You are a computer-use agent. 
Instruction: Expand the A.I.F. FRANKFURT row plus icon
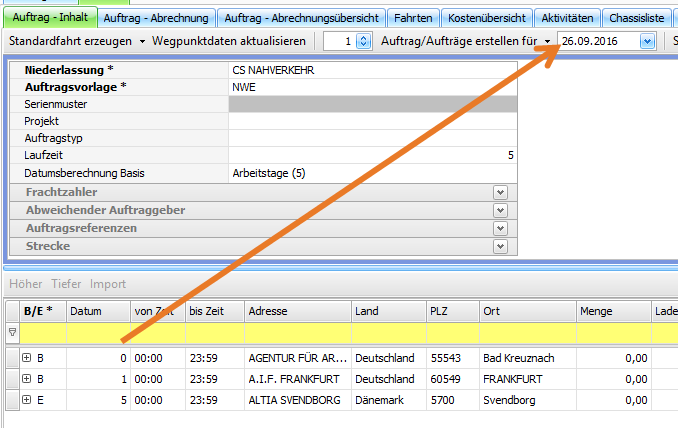pyautogui.click(x=26, y=379)
